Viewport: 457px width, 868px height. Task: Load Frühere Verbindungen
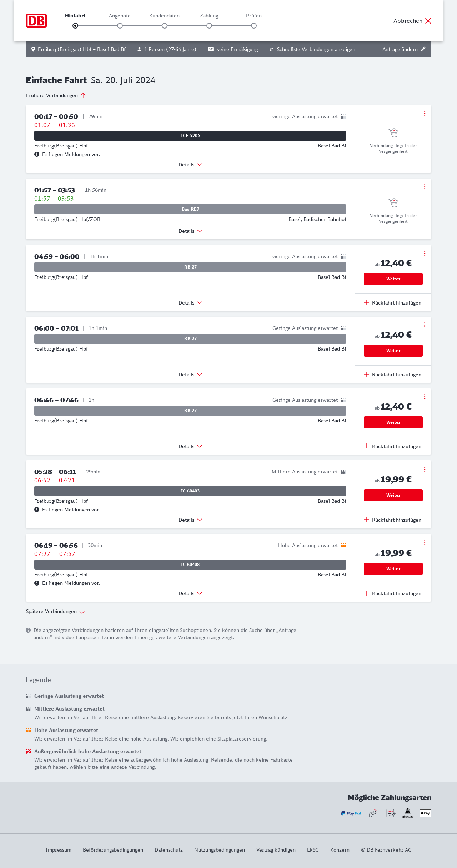56,95
